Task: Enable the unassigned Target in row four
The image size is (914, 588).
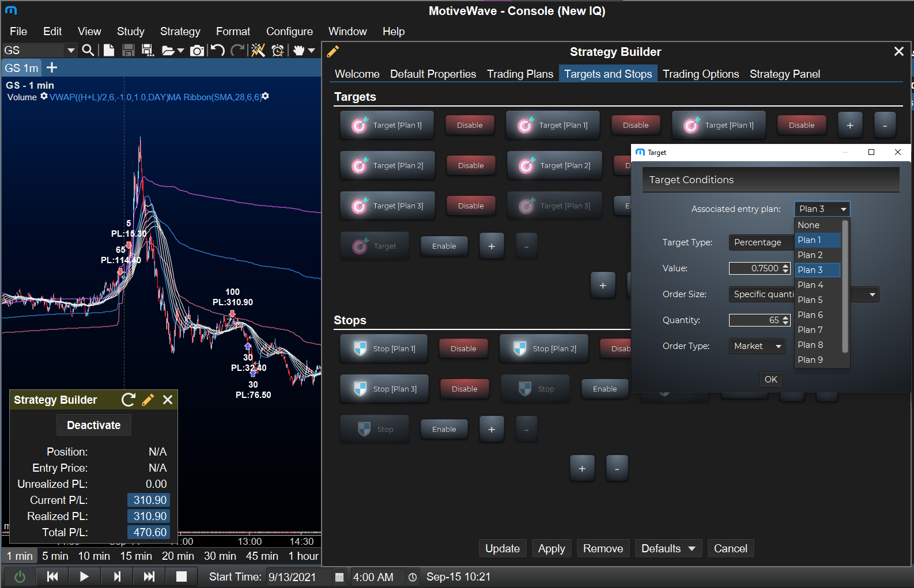Action: click(444, 246)
